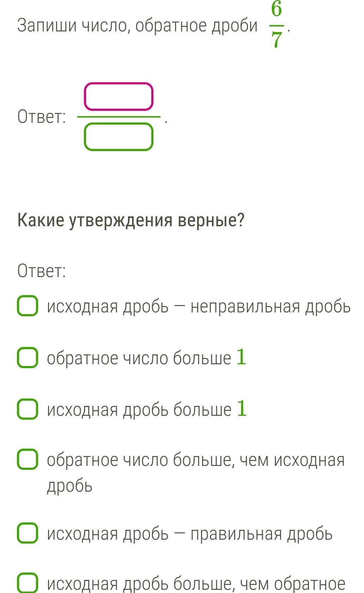Click the label text 'обратное число больше'
The image size is (364, 593).
[139, 358]
